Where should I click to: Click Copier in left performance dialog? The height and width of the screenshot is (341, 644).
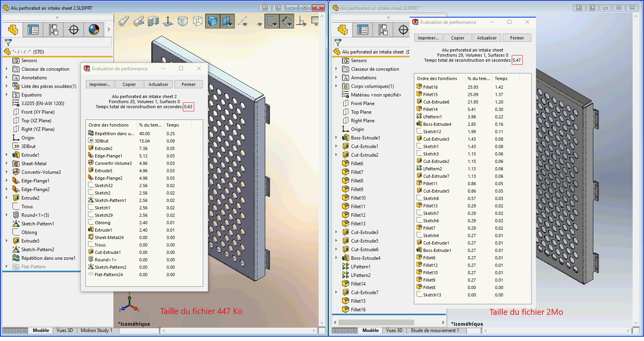pos(130,84)
